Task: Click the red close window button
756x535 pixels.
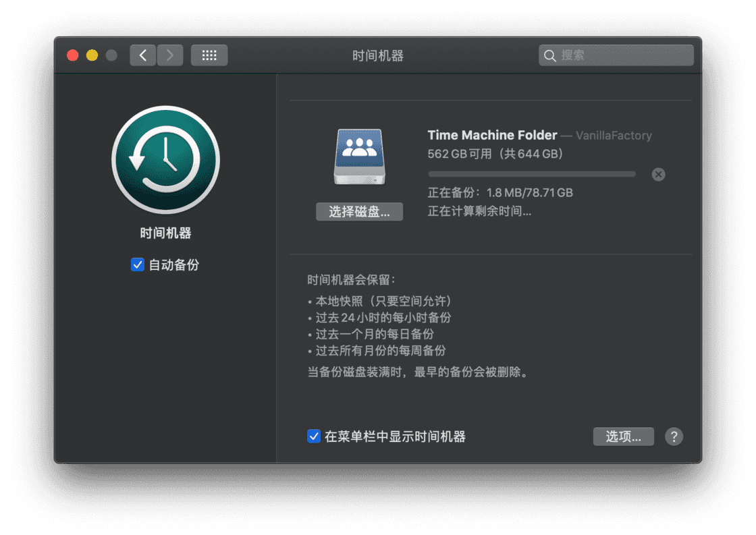Action: 73,55
